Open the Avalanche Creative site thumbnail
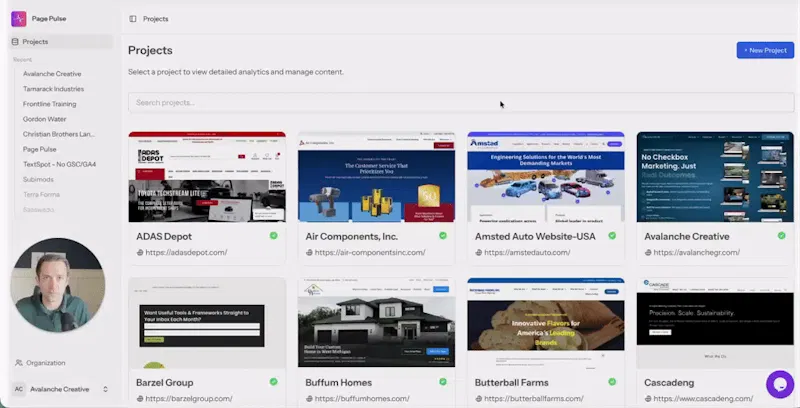The image size is (800, 408). click(715, 177)
